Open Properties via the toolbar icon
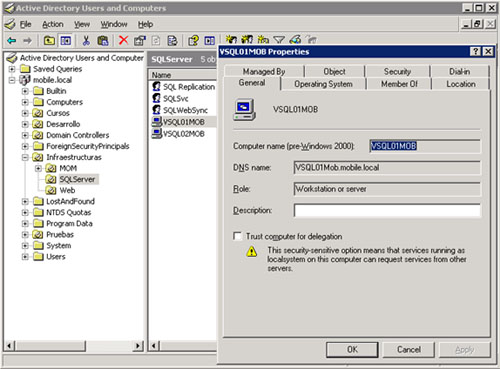The width and height of the screenshot is (500, 369). coord(140,41)
